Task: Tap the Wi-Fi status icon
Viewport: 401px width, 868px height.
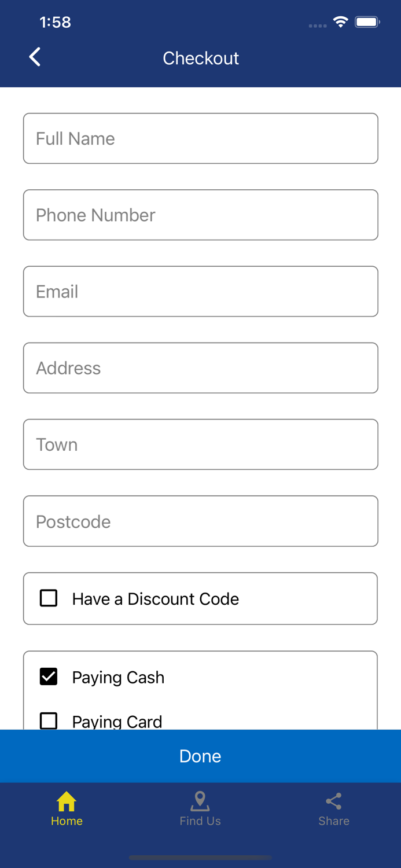Action: click(x=341, y=23)
